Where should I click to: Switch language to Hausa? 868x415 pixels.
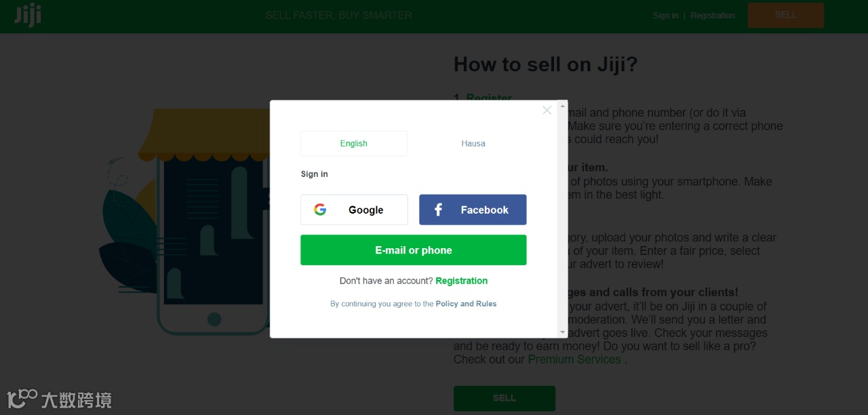point(473,144)
